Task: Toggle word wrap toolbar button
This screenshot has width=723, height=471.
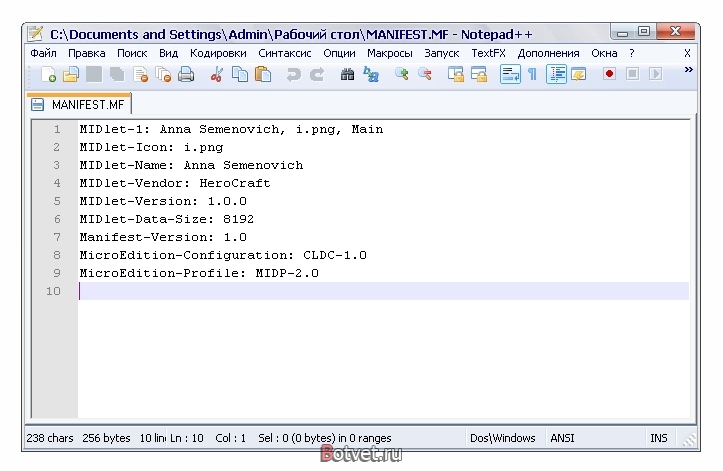Action: [510, 74]
